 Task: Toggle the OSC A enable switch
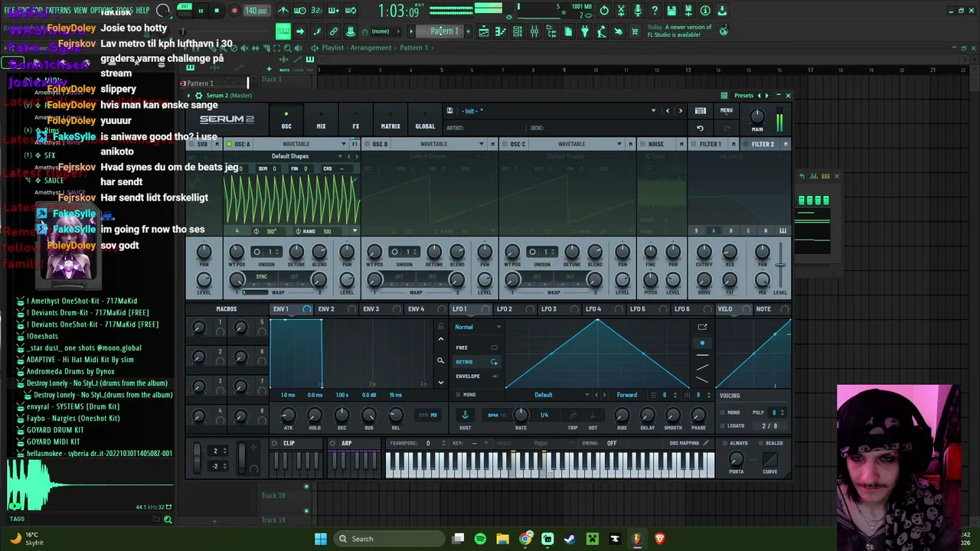pyautogui.click(x=229, y=144)
